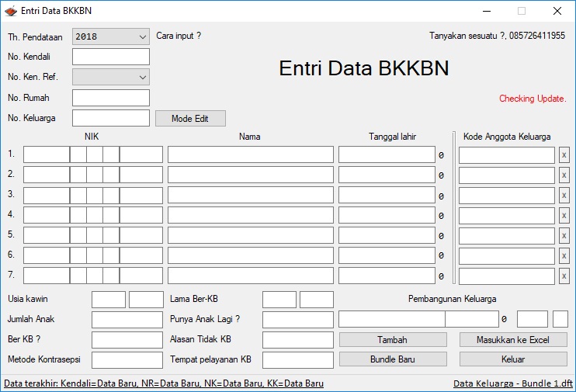The width and height of the screenshot is (576, 392).
Task: Click Tanggal lahir field in row 6
Action: [387, 255]
